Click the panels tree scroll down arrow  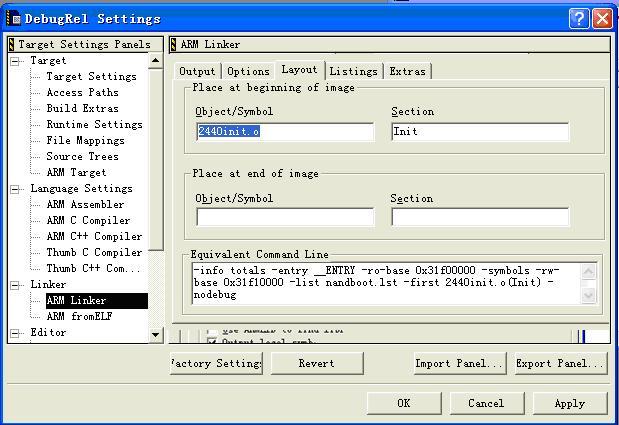click(x=156, y=335)
